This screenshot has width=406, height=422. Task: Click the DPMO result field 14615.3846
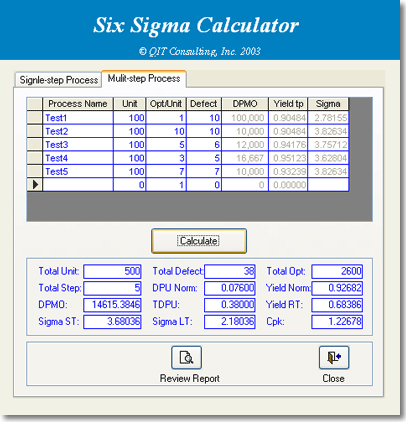pyautogui.click(x=112, y=305)
